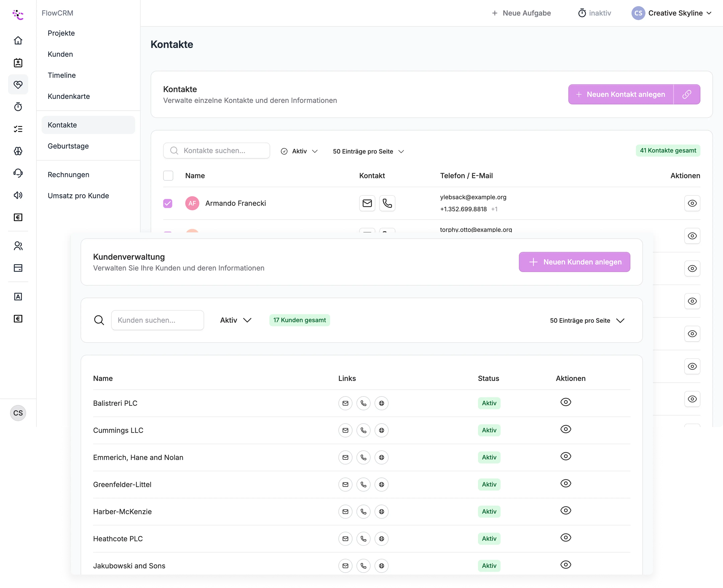Image resolution: width=723 pixels, height=588 pixels.
Task: Open the globe link for Balistreri PLC
Action: tap(382, 403)
